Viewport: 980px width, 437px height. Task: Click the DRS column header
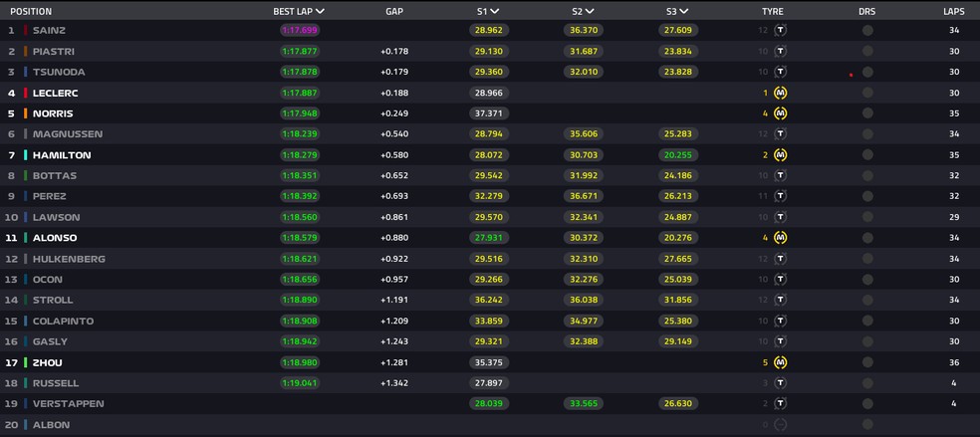pos(866,11)
